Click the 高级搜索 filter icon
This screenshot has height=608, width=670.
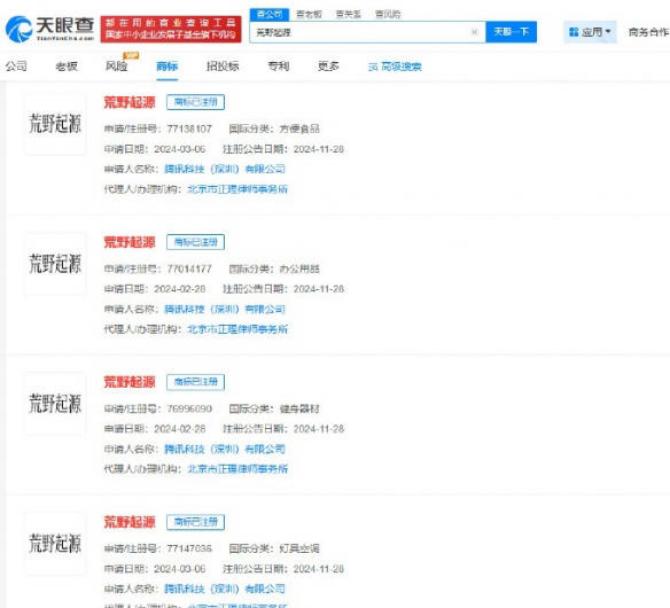pyautogui.click(x=373, y=67)
